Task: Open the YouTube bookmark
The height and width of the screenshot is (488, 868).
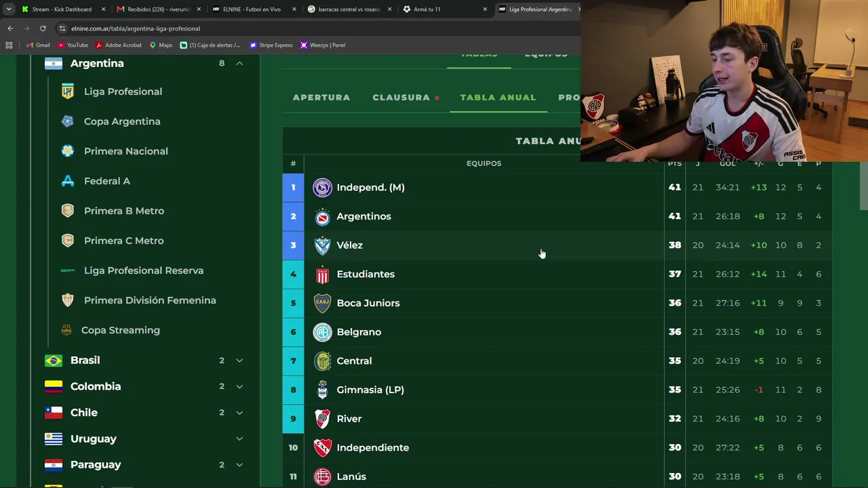Action: (x=73, y=45)
